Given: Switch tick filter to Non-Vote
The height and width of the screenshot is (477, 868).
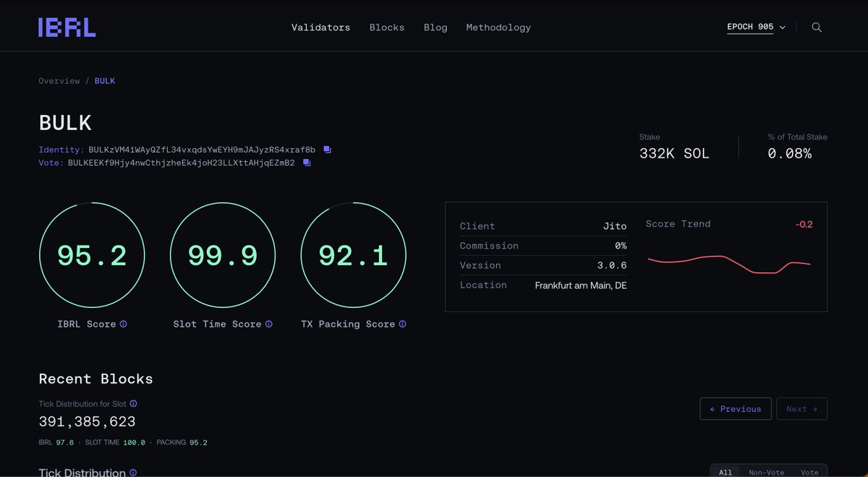Looking at the screenshot, I should click(767, 472).
